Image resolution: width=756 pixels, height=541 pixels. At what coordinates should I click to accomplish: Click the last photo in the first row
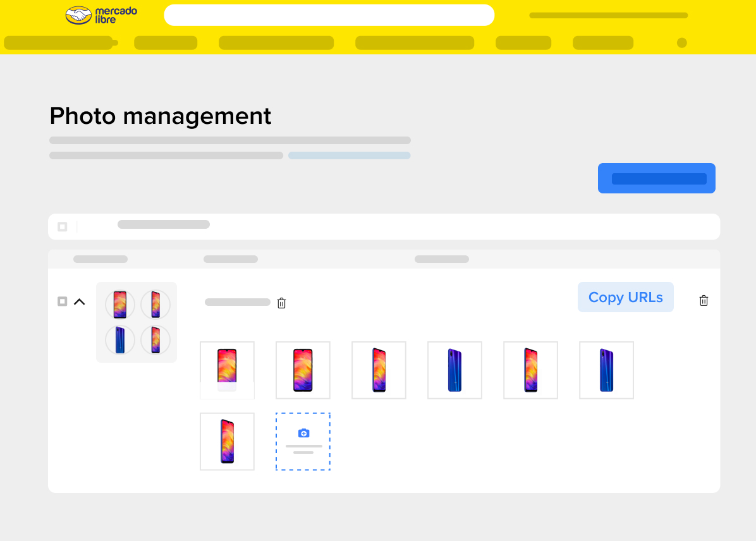(606, 370)
